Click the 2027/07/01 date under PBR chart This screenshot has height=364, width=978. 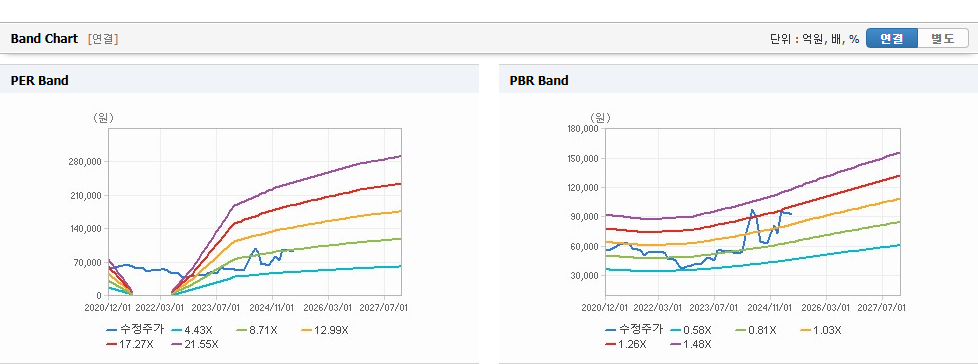(882, 307)
